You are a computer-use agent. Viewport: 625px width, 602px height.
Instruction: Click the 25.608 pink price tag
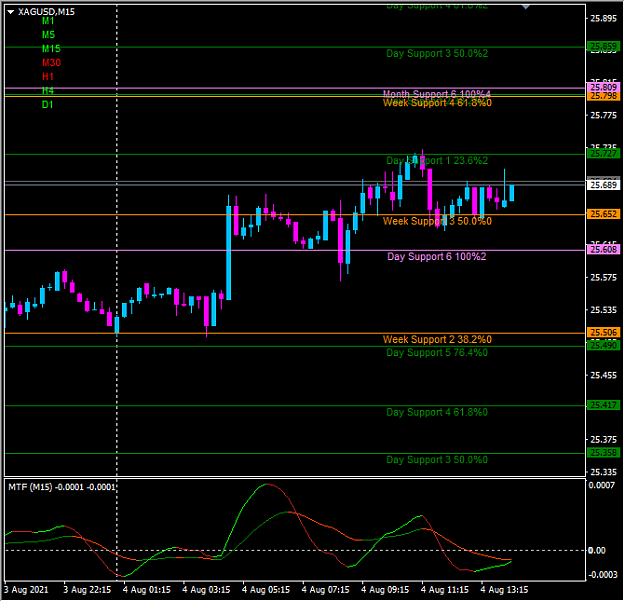point(603,250)
